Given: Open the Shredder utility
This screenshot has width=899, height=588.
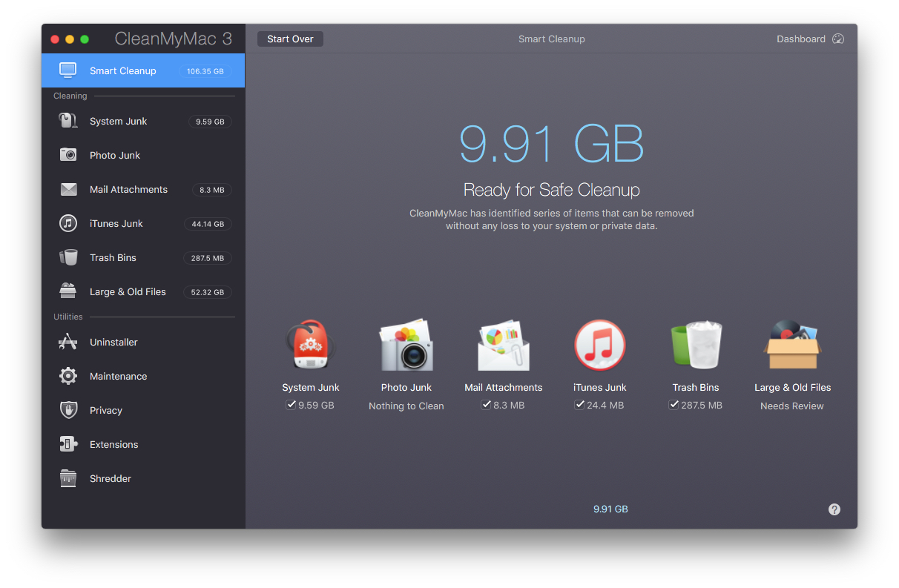Looking at the screenshot, I should [x=143, y=478].
